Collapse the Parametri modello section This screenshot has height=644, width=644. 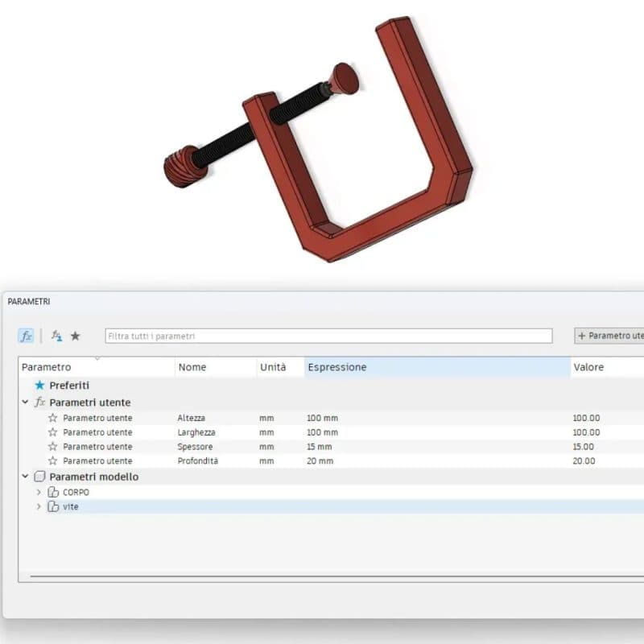point(24,476)
